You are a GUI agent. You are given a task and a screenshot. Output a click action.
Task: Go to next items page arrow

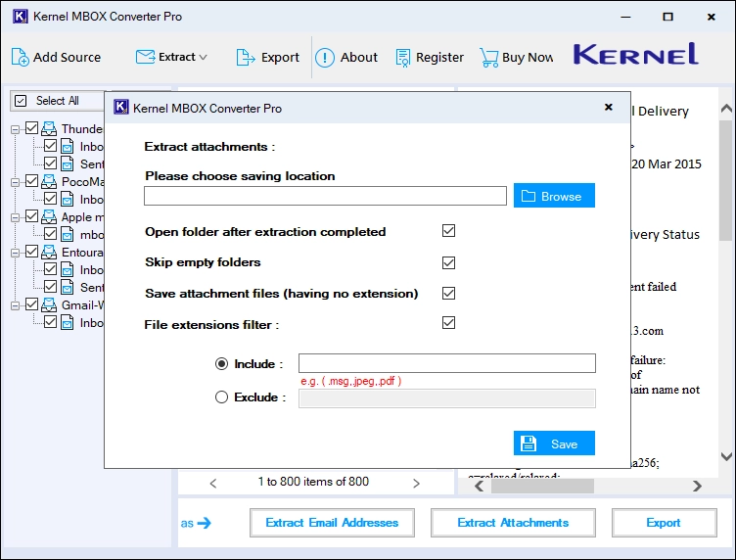(x=416, y=483)
